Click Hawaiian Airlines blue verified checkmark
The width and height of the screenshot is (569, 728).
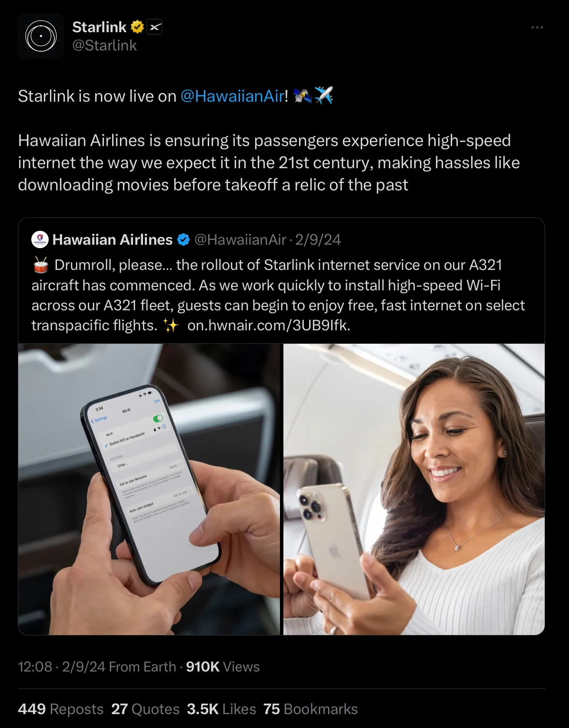183,239
